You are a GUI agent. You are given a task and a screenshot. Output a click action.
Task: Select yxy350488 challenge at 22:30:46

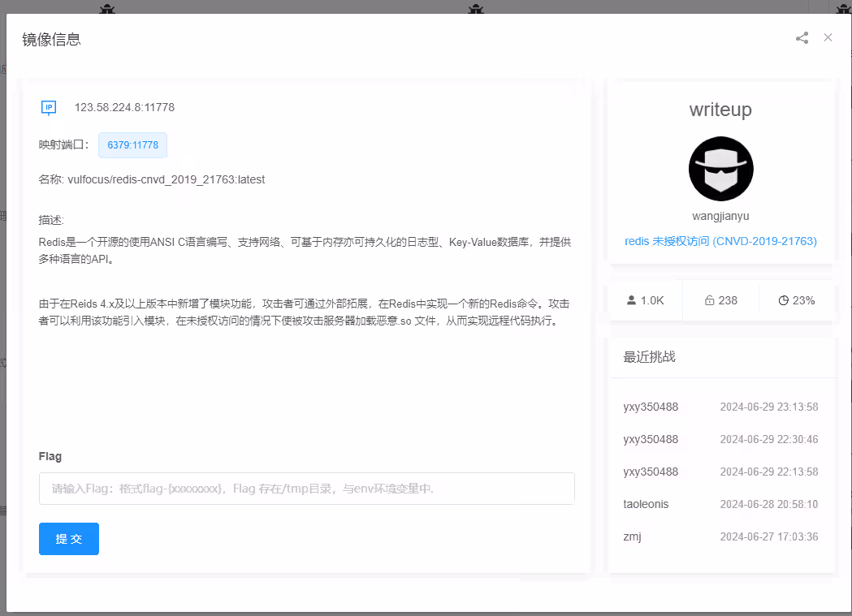[651, 439]
